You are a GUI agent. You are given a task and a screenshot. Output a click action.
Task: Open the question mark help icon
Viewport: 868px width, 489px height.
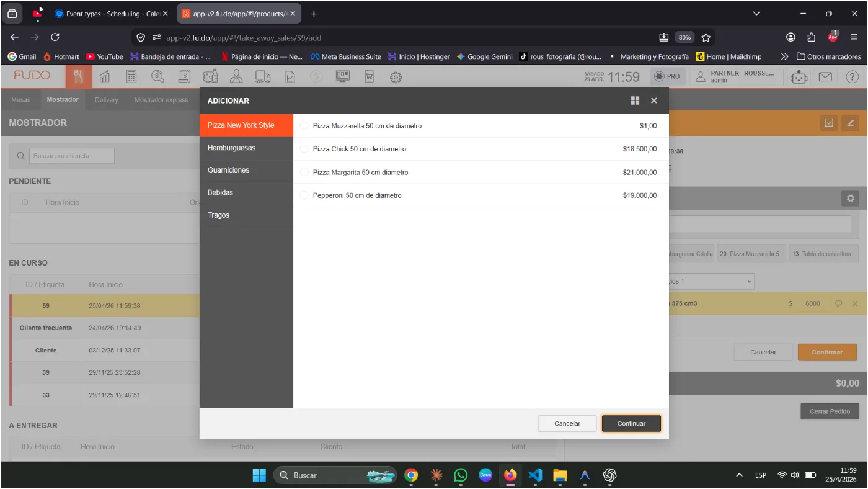(852, 77)
